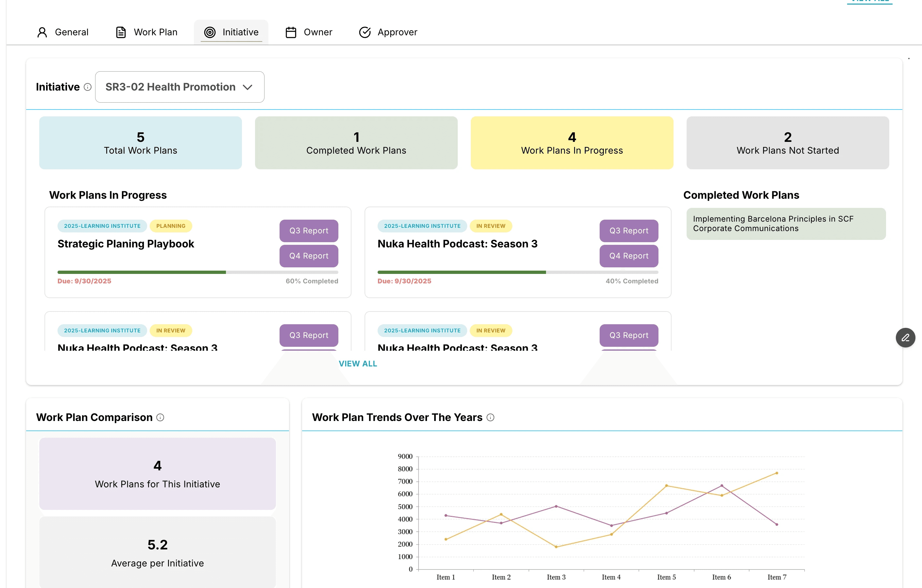Image resolution: width=922 pixels, height=588 pixels.
Task: Click the chevron arrow in Initiative selector
Action: tap(248, 87)
